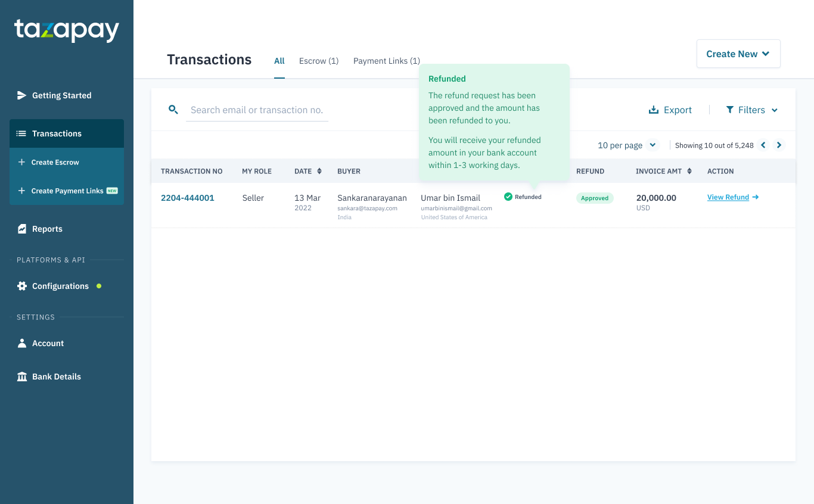The height and width of the screenshot is (504, 814).
Task: Click the plus icon beside Create Escrow
Action: [21, 162]
